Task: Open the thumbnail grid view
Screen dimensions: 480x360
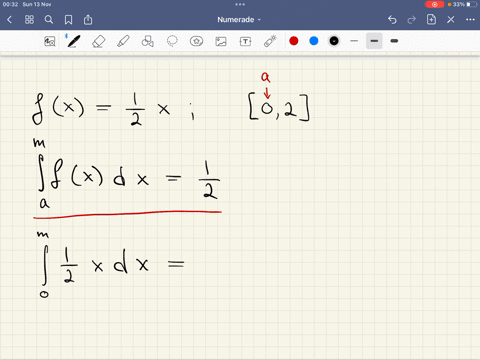Action: click(29, 20)
